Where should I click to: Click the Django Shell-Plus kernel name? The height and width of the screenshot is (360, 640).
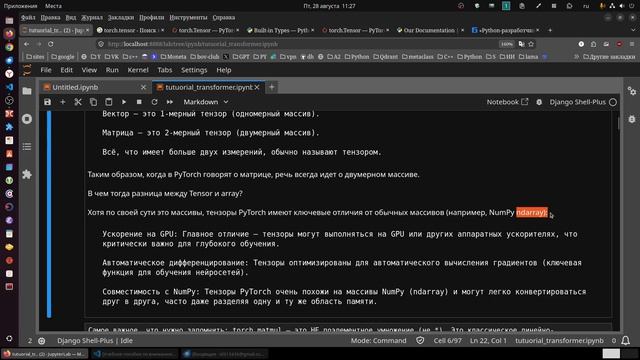pos(577,102)
